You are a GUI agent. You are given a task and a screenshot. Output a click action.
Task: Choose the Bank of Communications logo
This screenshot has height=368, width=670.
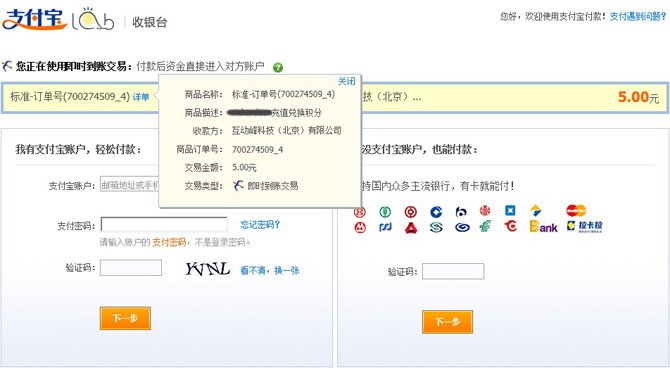coord(461,212)
